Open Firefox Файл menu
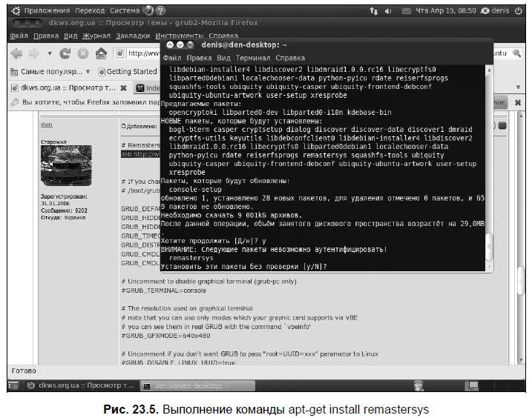Image resolution: width=532 pixels, height=418 pixels. [19, 36]
